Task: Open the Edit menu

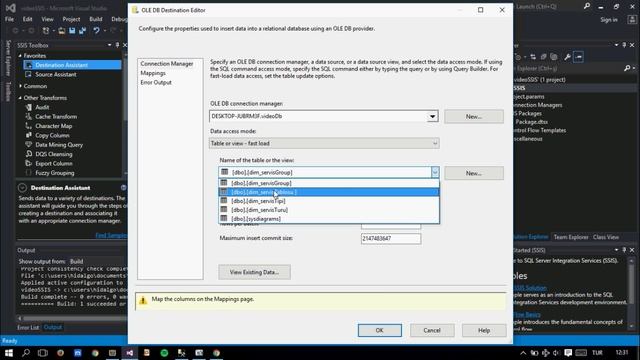Action: 27,19
